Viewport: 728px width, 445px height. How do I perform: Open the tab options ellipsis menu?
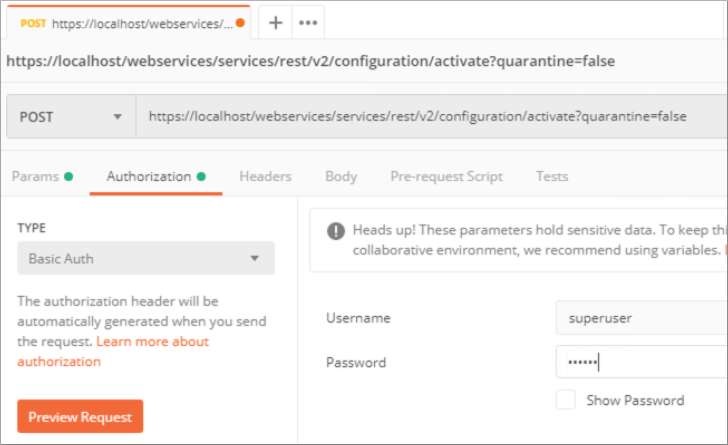tap(308, 22)
